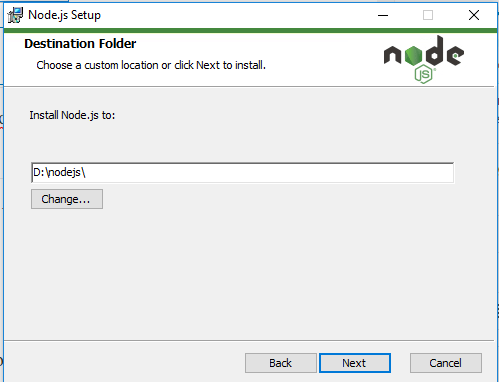This screenshot has height=382, width=499.
Task: Click the green JS hexagon badge
Action: click(424, 74)
